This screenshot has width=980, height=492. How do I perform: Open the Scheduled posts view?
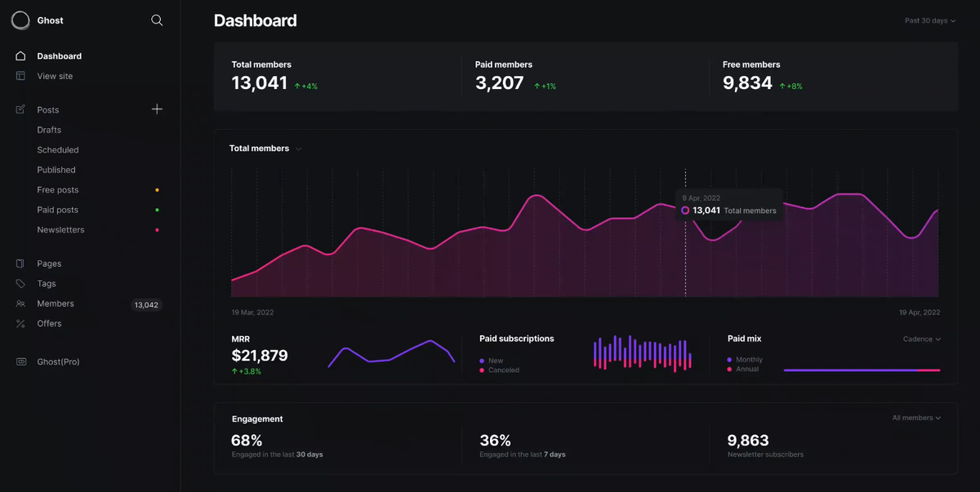58,150
